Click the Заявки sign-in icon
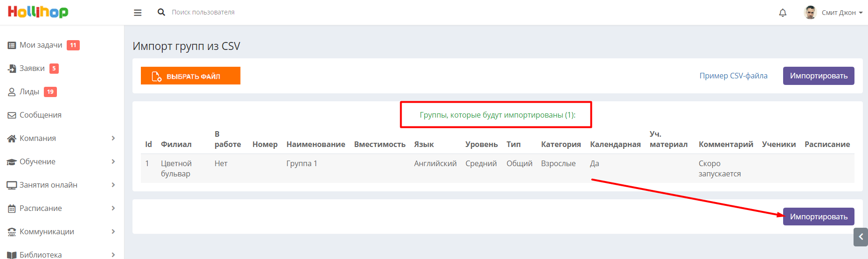The image size is (868, 259). (12, 69)
